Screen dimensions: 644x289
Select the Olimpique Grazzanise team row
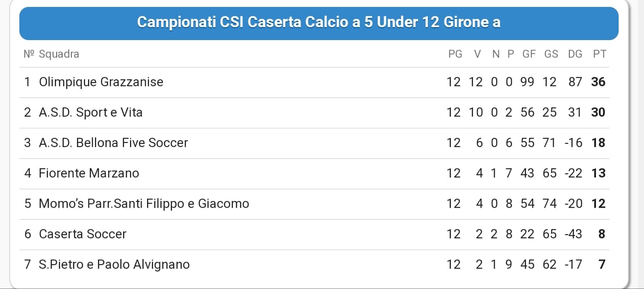tap(314, 82)
